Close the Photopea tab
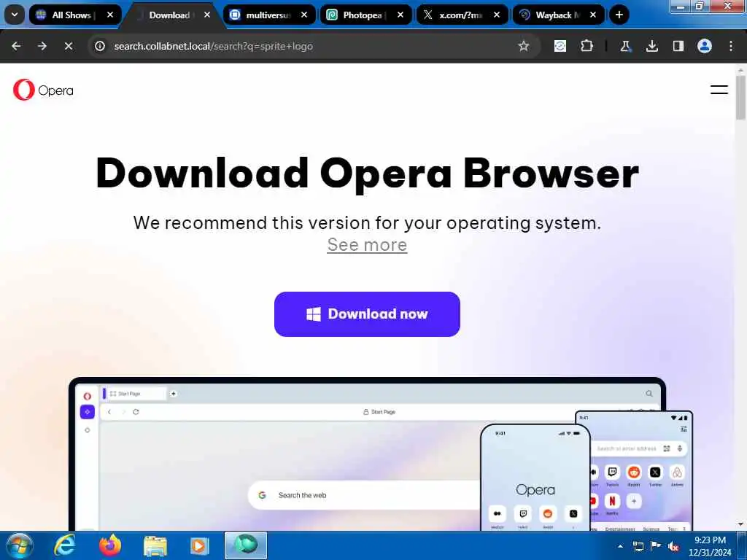747x560 pixels. coord(400,15)
